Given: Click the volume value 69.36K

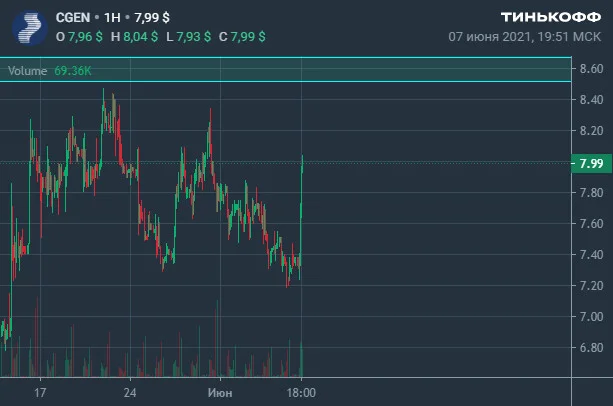Looking at the screenshot, I should pos(73,71).
